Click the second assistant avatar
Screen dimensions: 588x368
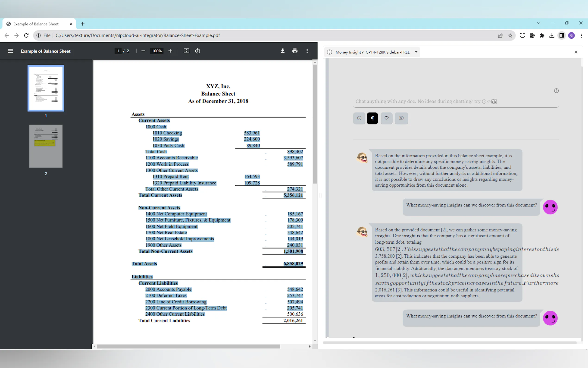[362, 232]
